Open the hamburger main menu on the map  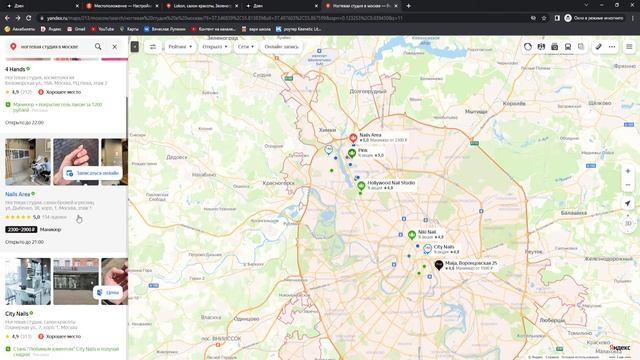point(629,47)
